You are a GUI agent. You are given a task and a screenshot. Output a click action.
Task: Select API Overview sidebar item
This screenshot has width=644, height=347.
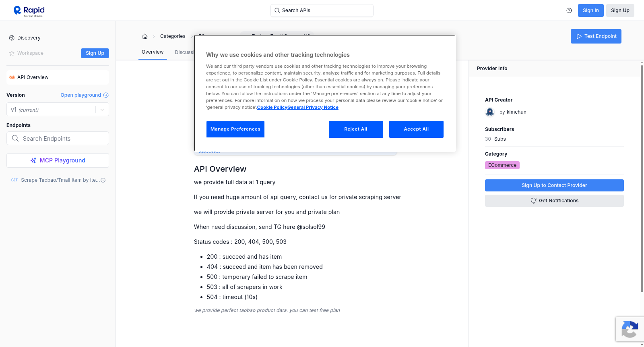(58, 77)
